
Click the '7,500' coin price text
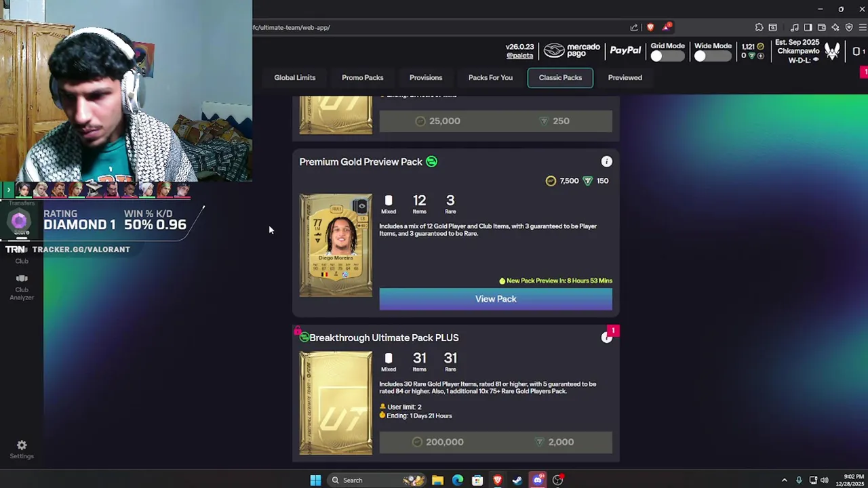click(x=569, y=181)
